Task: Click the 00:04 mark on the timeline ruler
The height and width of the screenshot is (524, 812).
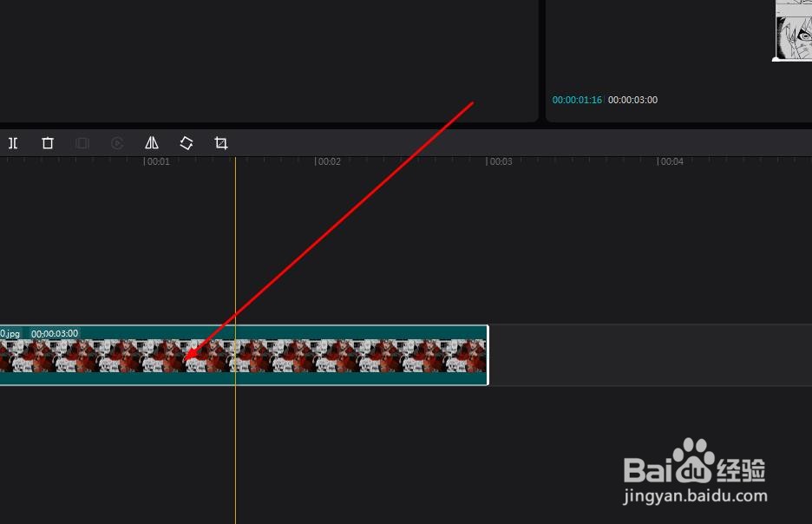Action: 671,161
